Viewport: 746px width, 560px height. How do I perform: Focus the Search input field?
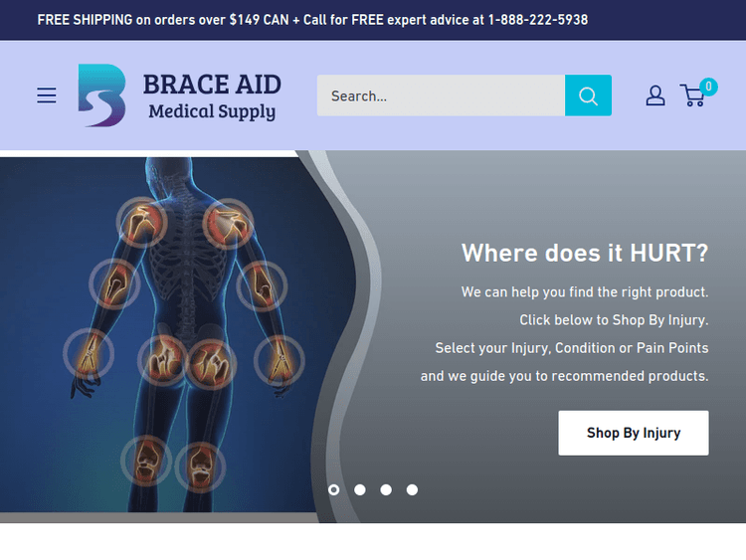click(441, 95)
